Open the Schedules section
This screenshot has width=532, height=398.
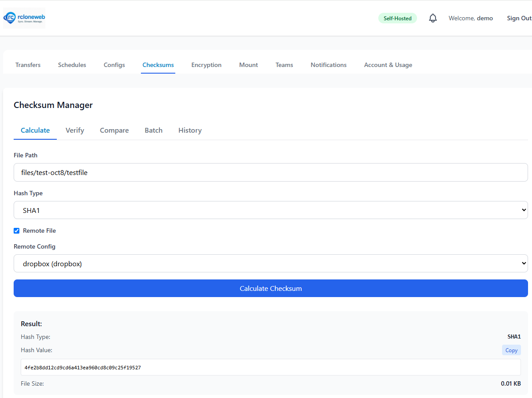click(x=72, y=65)
